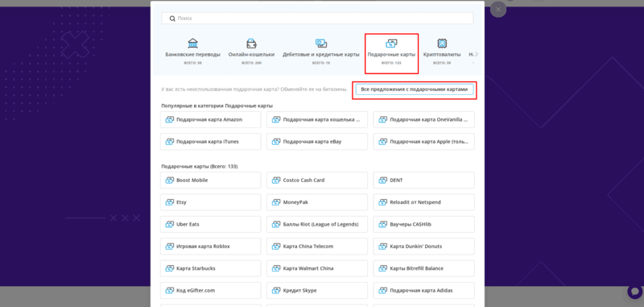This screenshot has width=644, height=307.
Task: Open Банковские переводы category
Action: coord(192,52)
